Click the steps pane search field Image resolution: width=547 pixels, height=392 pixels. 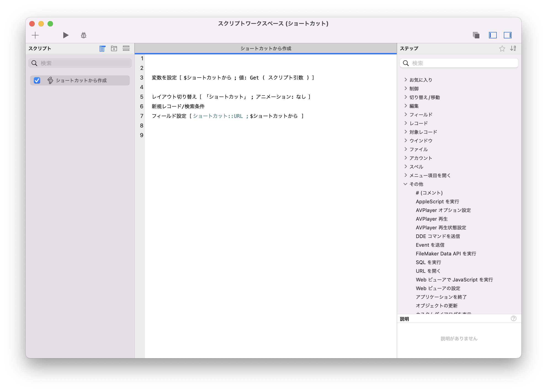coord(459,63)
